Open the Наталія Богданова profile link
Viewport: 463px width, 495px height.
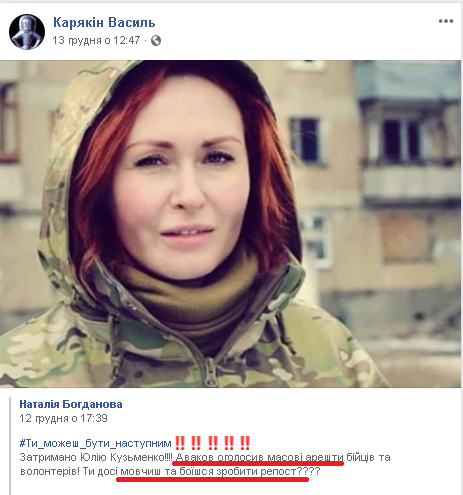tap(71, 404)
